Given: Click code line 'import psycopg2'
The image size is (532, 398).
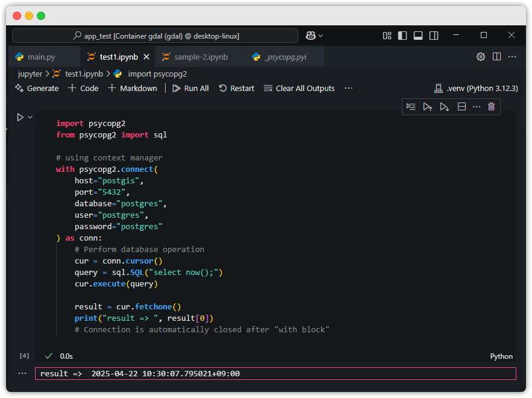Looking at the screenshot, I should (91, 123).
